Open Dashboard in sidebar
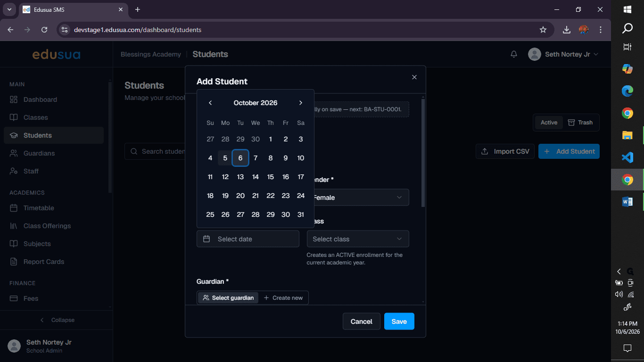Image resolution: width=644 pixels, height=362 pixels. (x=54, y=99)
